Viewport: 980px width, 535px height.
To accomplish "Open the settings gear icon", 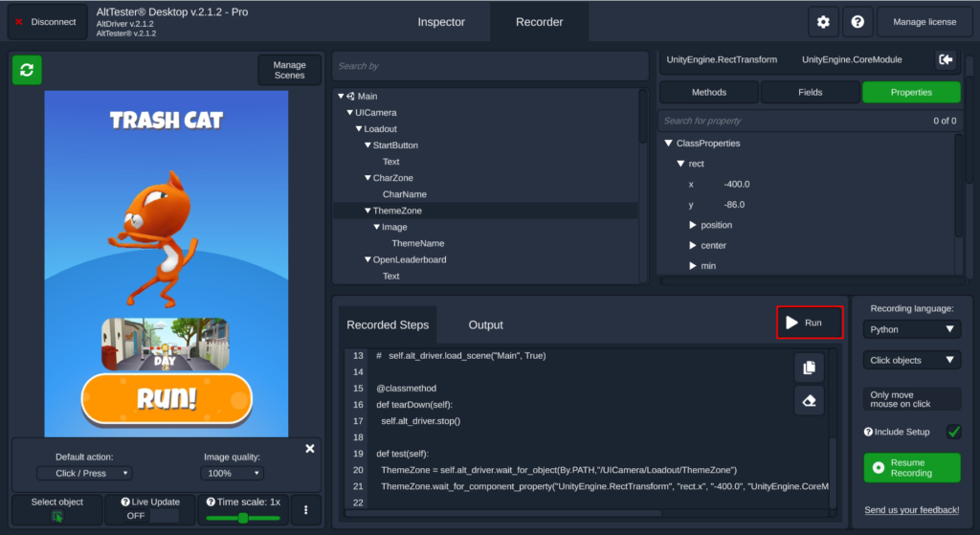I will pyautogui.click(x=823, y=22).
